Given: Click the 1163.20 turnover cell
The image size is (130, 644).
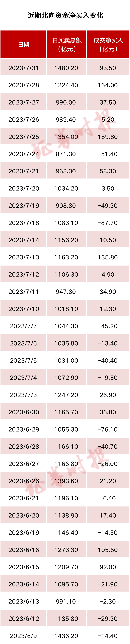Looking at the screenshot, I should click(66, 257).
